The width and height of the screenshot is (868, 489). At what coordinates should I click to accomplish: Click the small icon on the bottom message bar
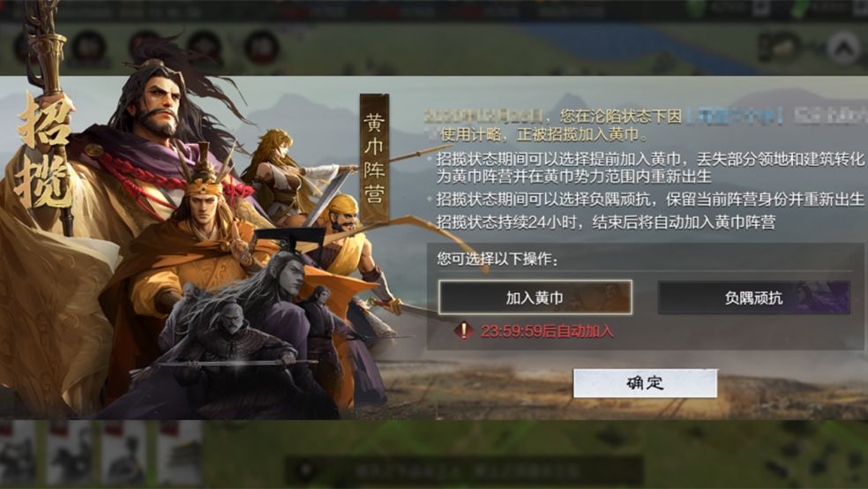tap(305, 471)
